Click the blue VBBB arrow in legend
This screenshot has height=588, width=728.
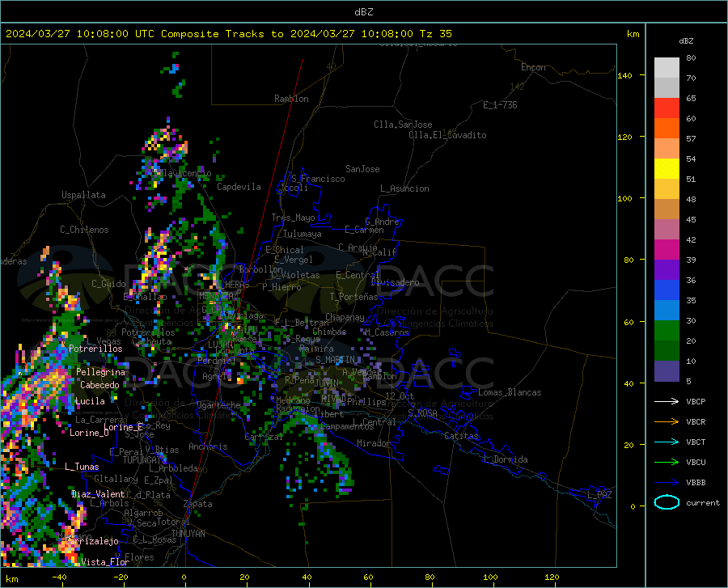coord(667,483)
